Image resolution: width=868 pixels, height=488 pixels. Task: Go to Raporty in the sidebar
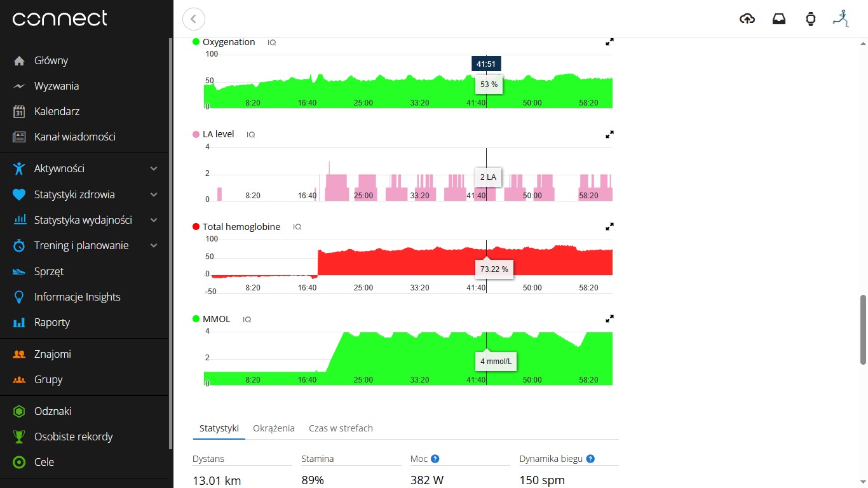(x=52, y=322)
